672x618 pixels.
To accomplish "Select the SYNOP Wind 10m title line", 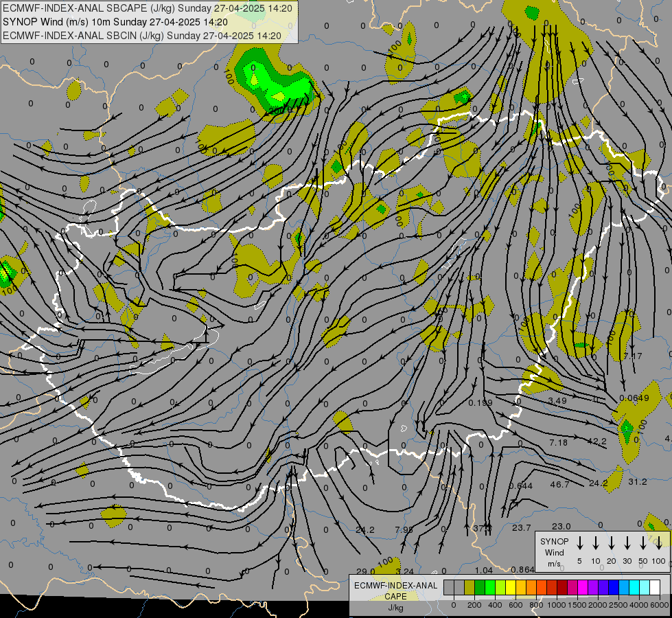I will [x=115, y=22].
